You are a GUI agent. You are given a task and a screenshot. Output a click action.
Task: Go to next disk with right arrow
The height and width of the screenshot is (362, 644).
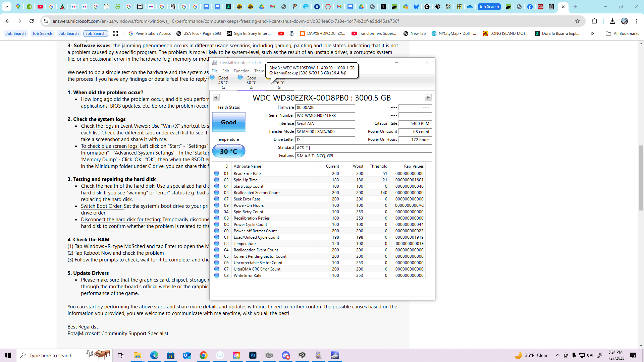click(x=428, y=98)
